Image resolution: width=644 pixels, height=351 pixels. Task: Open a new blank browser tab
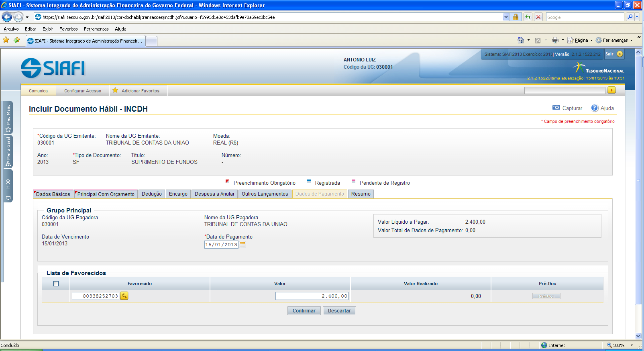point(151,41)
